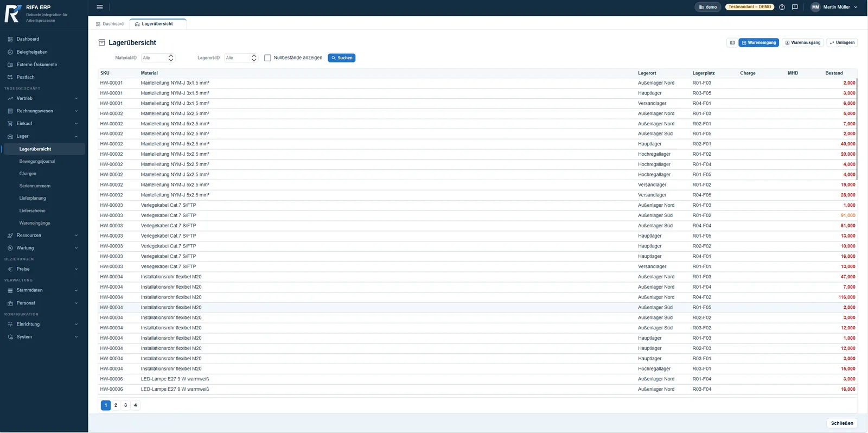Click the Umlagern button
Image resolution: width=868 pixels, height=433 pixels.
coord(842,42)
